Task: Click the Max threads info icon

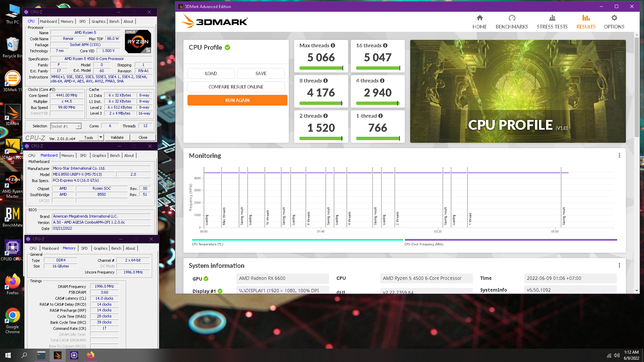Action: [x=333, y=46]
